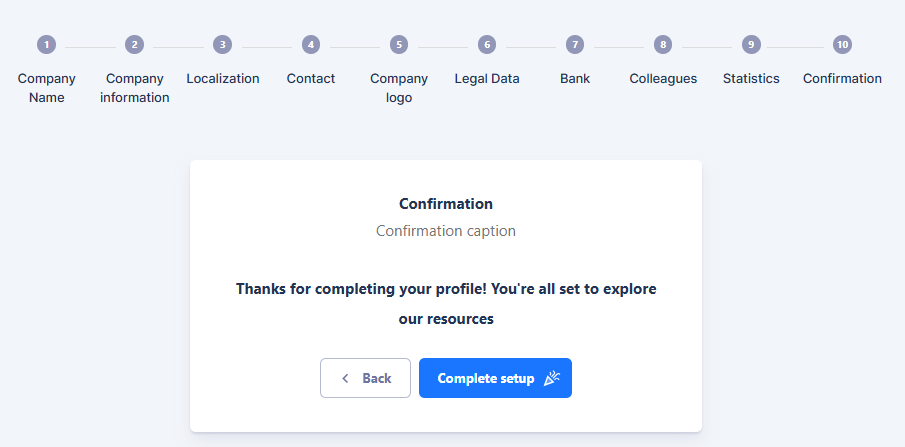The width and height of the screenshot is (905, 447).
Task: Go to step 7 circle
Action: tap(575, 45)
